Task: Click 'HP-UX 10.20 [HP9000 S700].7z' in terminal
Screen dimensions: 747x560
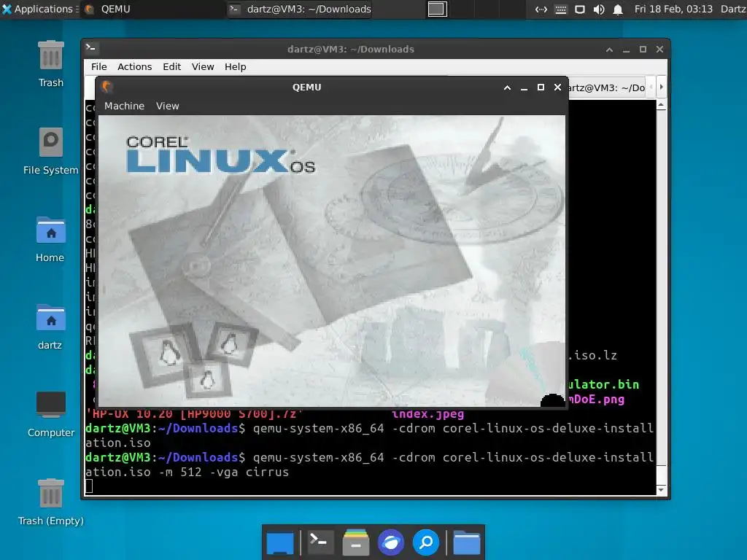Action: click(x=193, y=414)
